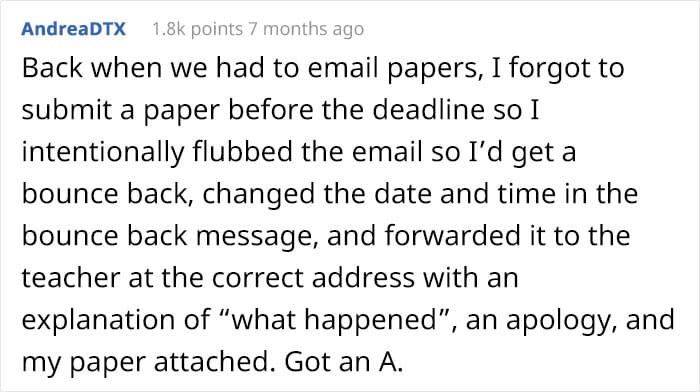Click the closing sentence "Got an A."
This screenshot has width=700, height=392.
[344, 362]
